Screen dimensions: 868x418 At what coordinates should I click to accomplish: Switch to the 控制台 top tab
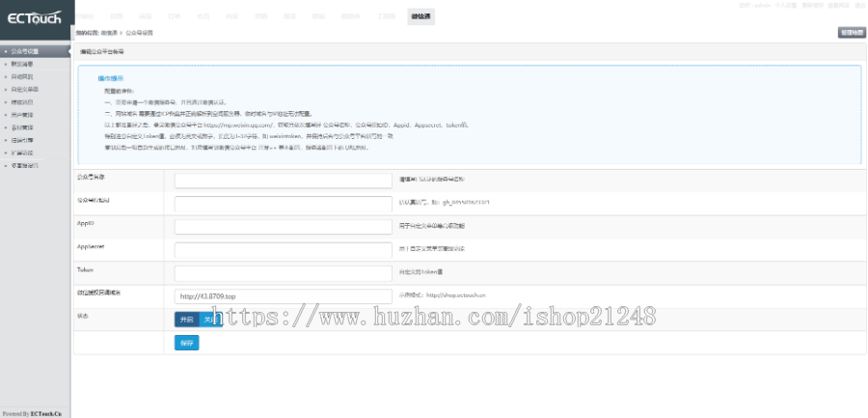(84, 16)
